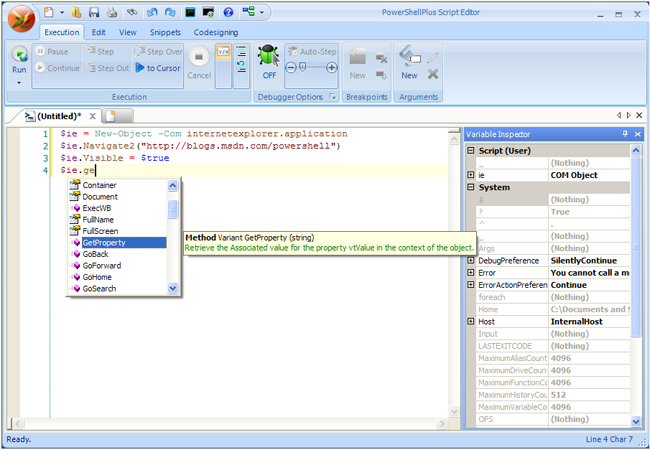650x450 pixels.
Task: Click the Cancel execution button
Action: [199, 63]
